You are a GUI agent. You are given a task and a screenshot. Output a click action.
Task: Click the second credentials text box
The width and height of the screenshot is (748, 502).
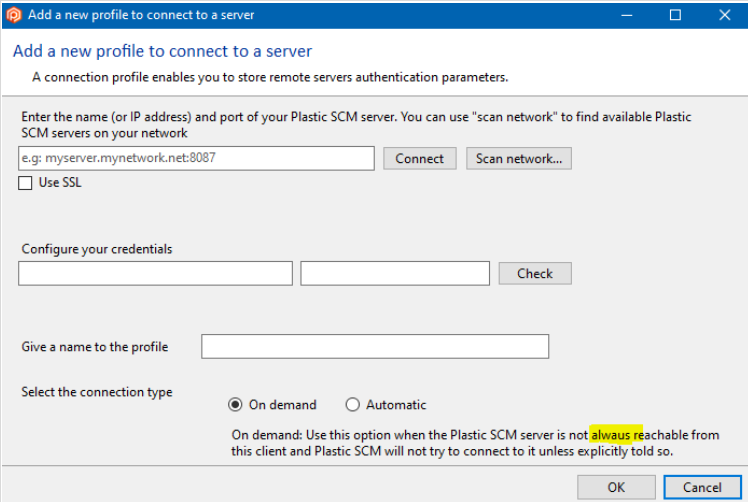coord(394,273)
